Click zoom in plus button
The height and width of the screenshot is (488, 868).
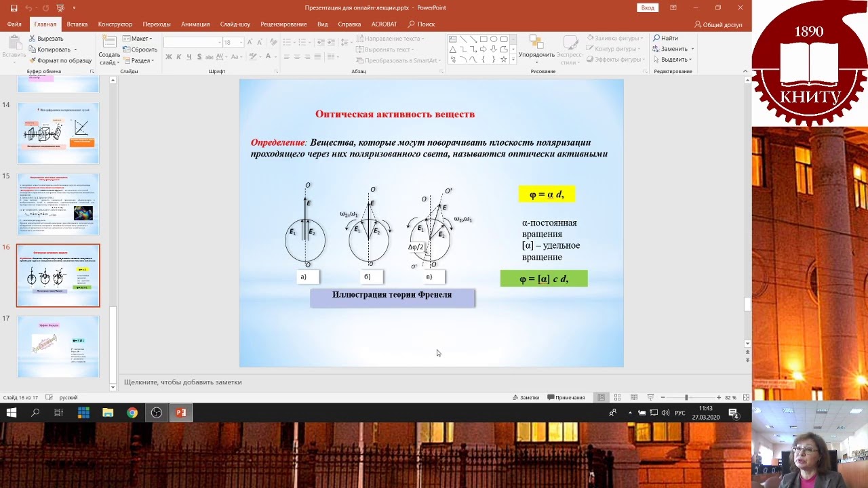click(x=719, y=397)
